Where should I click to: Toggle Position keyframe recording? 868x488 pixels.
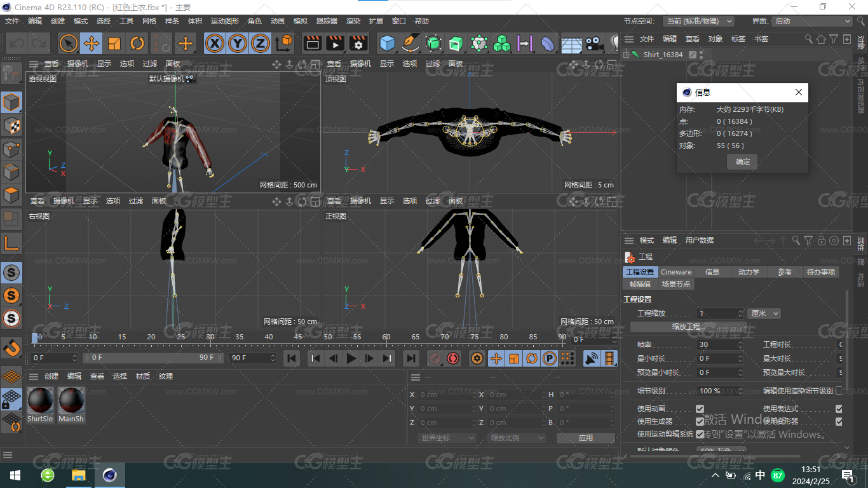(496, 358)
